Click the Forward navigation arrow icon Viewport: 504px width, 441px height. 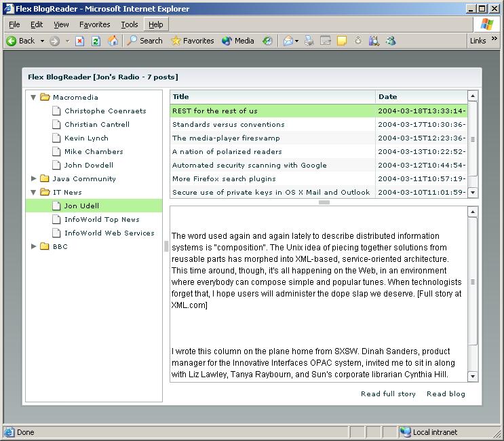pyautogui.click(x=55, y=41)
